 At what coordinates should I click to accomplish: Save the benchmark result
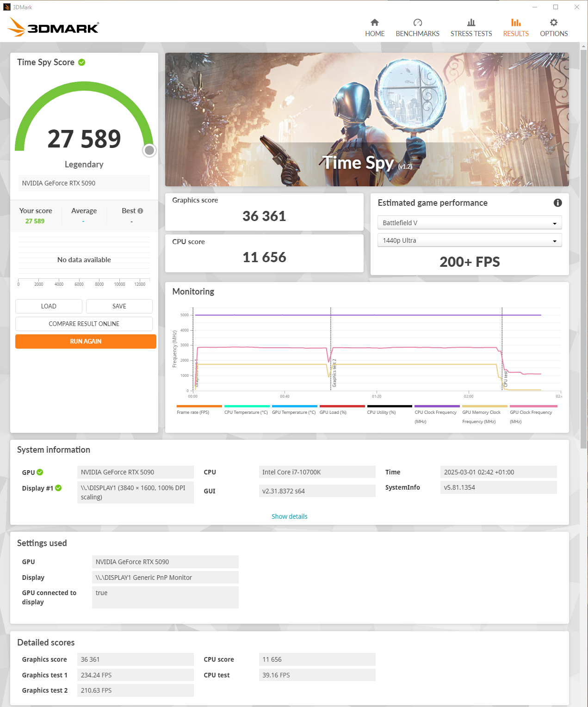pyautogui.click(x=119, y=306)
